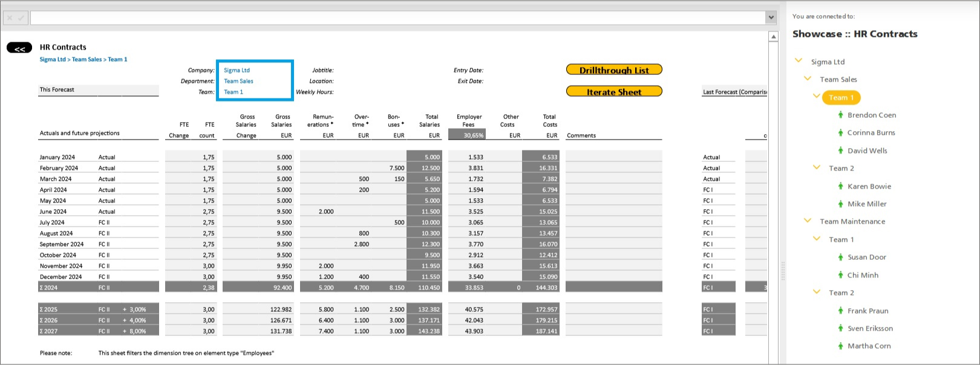This screenshot has width=980, height=365.
Task: Click person icon next to David Wells
Action: (840, 150)
